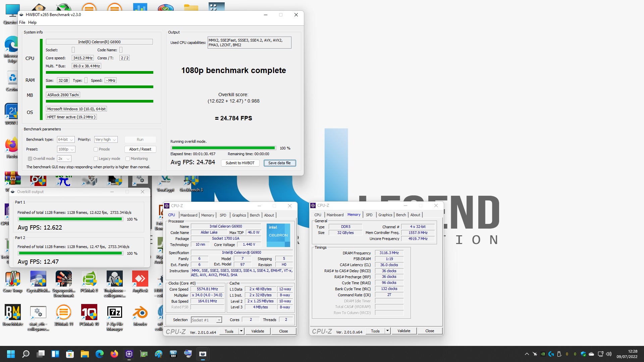Click the Save data file button
Viewport: 644px width, 362px height.
[279, 163]
